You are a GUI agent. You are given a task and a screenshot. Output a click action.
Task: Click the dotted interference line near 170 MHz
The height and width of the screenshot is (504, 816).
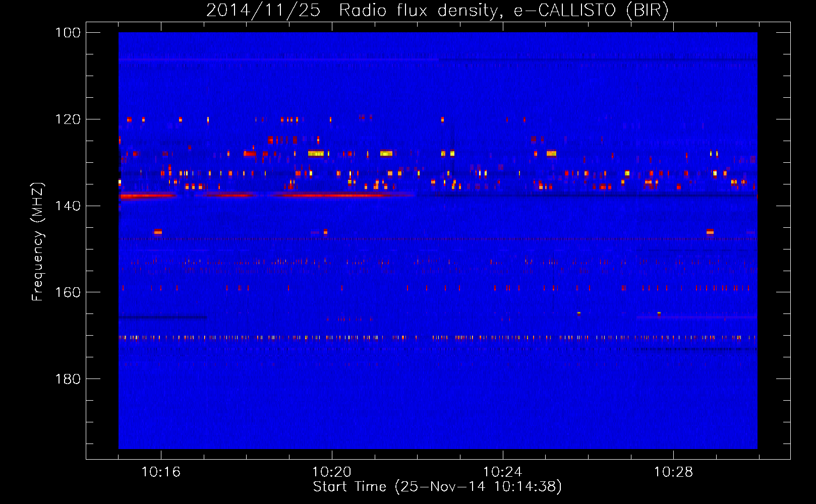(x=438, y=338)
